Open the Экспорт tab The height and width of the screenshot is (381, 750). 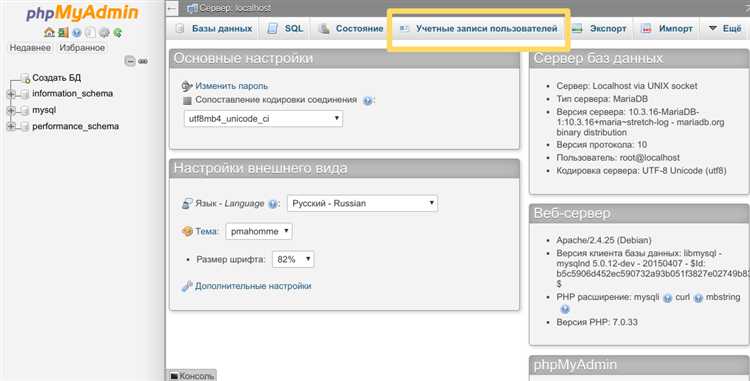(x=599, y=29)
